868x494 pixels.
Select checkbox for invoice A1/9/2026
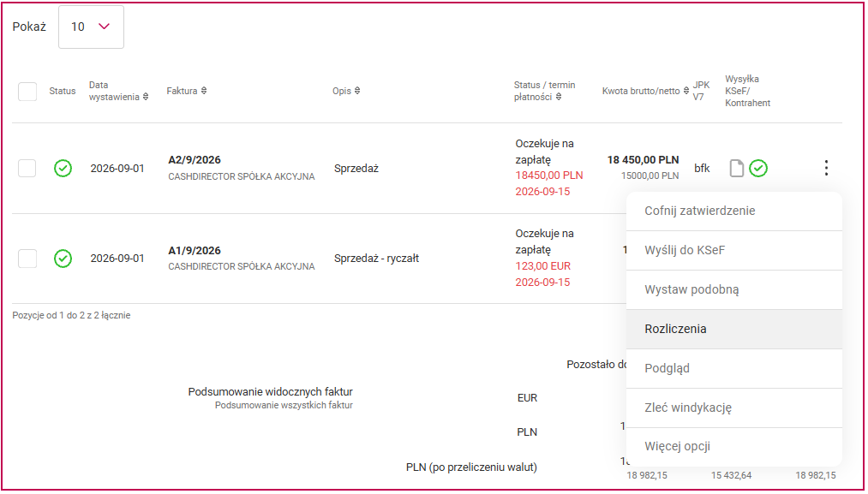coord(27,259)
